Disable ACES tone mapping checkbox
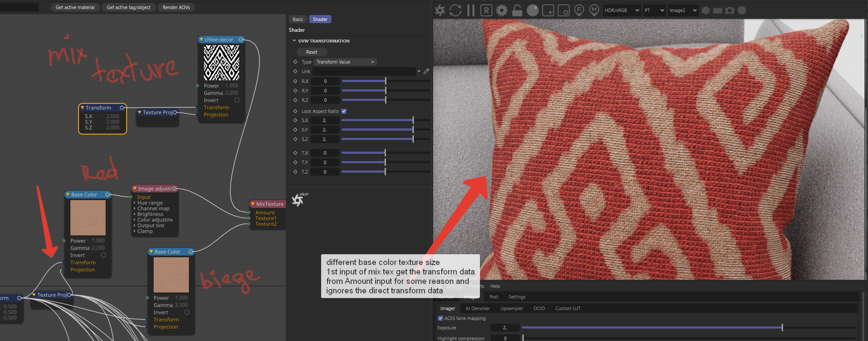Image resolution: width=868 pixels, height=341 pixels. [x=440, y=318]
